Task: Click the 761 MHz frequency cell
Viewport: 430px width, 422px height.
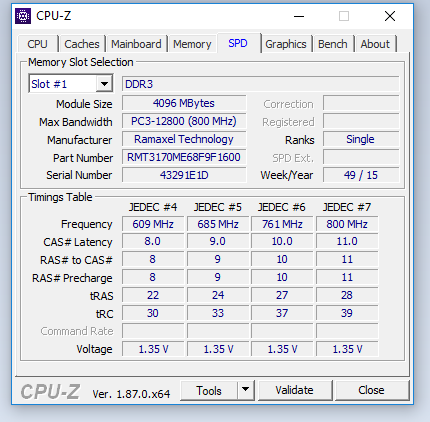Action: (x=282, y=224)
